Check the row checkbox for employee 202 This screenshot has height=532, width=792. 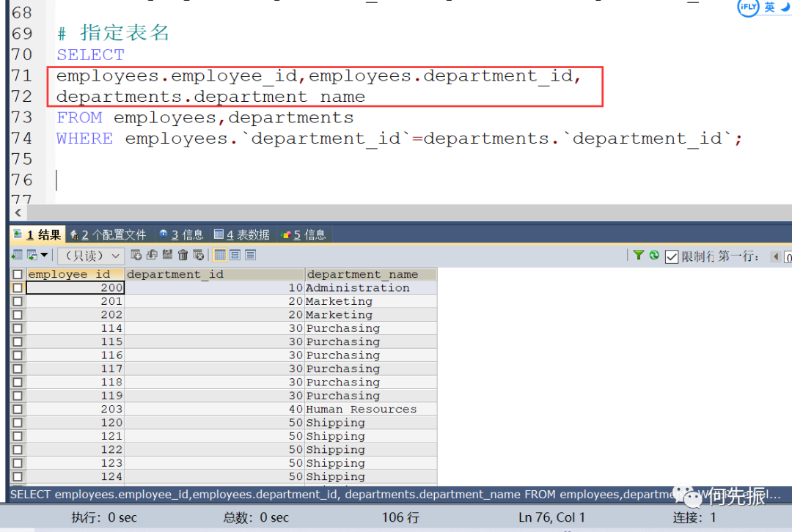click(x=18, y=314)
